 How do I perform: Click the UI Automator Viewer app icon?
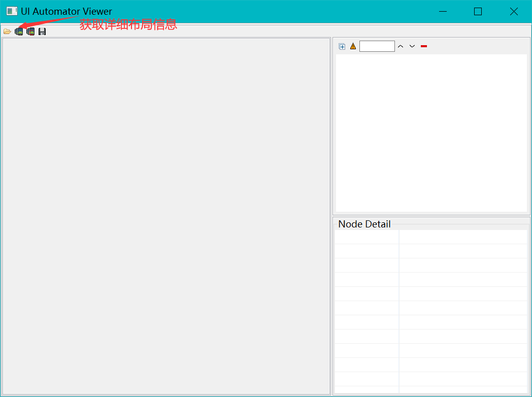[12, 11]
